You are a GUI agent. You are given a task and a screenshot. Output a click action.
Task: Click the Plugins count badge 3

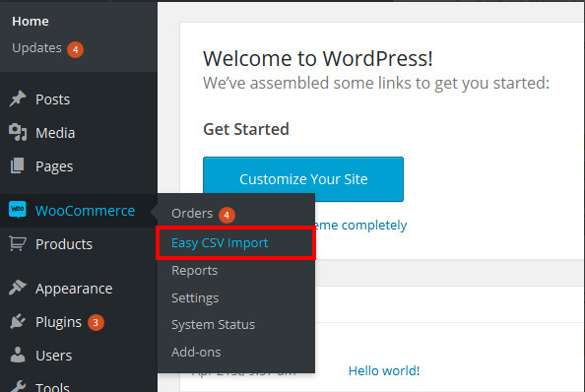pos(96,323)
